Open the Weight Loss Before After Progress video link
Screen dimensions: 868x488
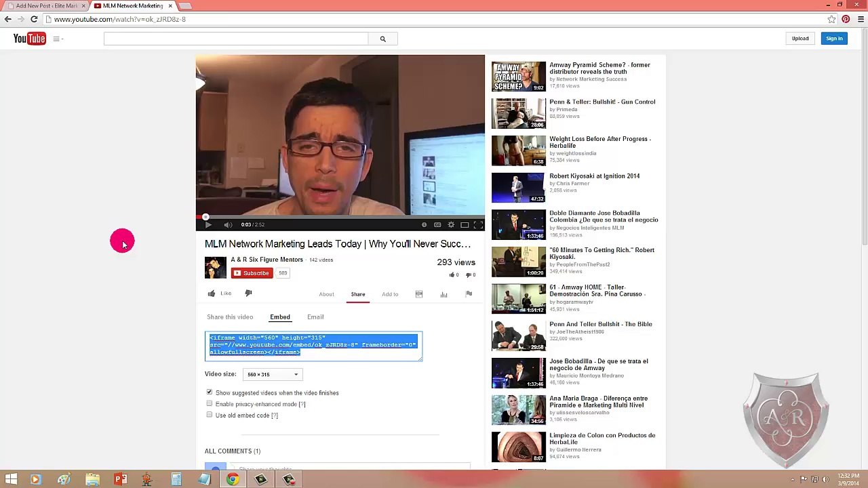coord(600,142)
